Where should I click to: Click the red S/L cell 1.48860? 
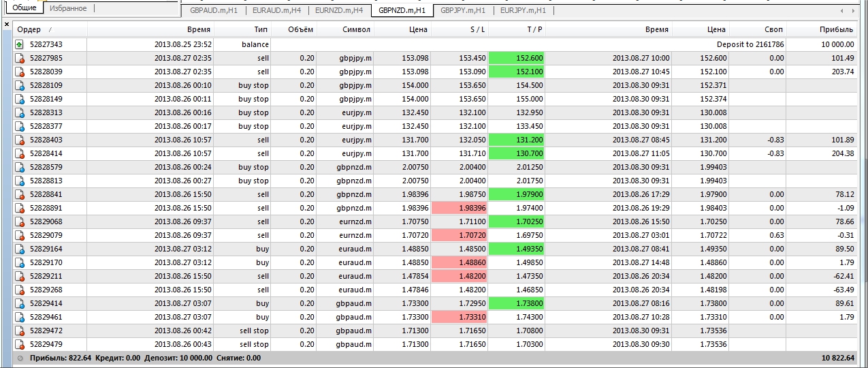(460, 262)
